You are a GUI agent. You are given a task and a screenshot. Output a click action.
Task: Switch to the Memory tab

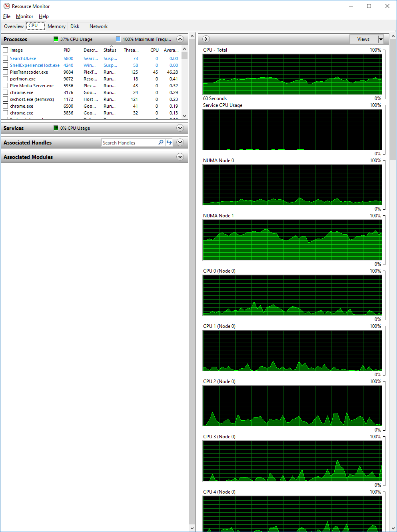point(56,26)
